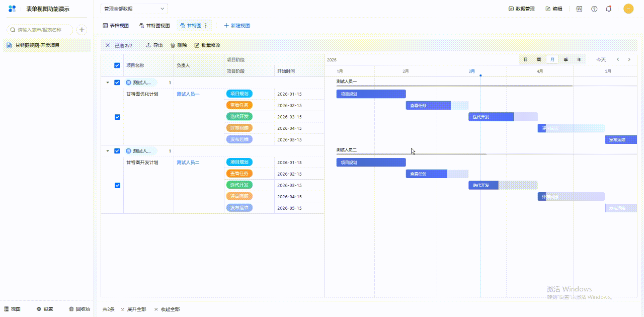The height and width of the screenshot is (317, 644).
Task: Open the user avatar in the top right
Action: tap(628, 9)
